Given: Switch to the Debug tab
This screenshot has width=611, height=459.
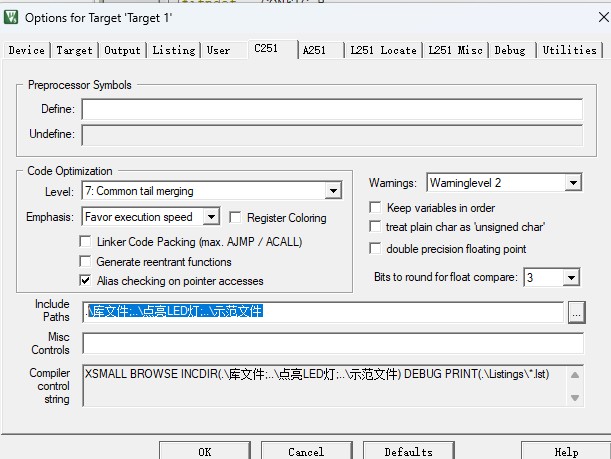Looking at the screenshot, I should coord(509,50).
